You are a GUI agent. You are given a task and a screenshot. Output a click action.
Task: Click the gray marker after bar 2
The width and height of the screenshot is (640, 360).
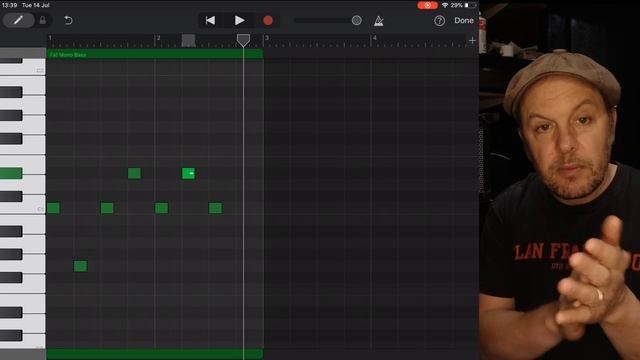click(188, 40)
